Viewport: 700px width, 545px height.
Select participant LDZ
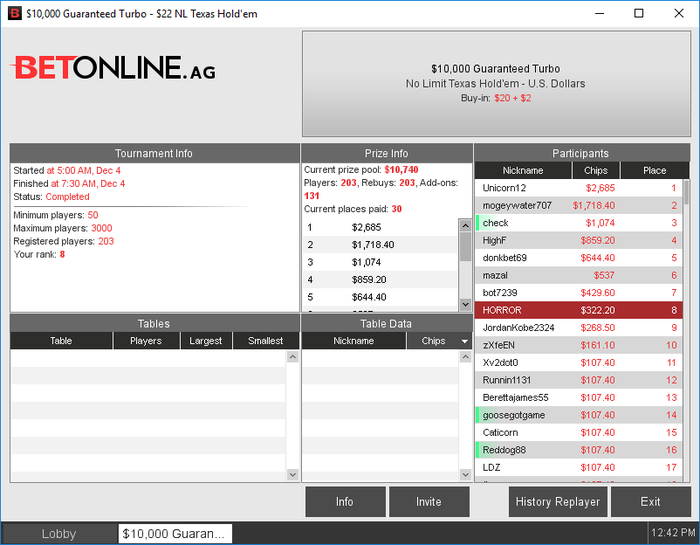click(x=579, y=467)
